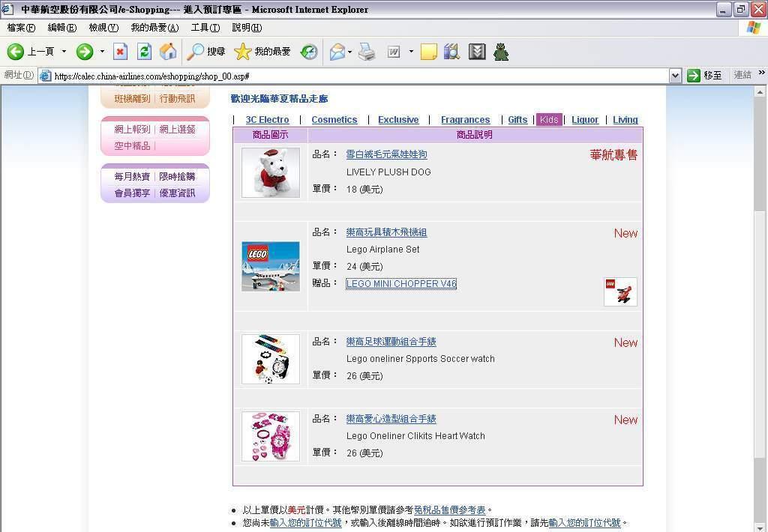Image resolution: width=768 pixels, height=532 pixels.
Task: Switch to the Cosmetics category
Action: (x=334, y=120)
